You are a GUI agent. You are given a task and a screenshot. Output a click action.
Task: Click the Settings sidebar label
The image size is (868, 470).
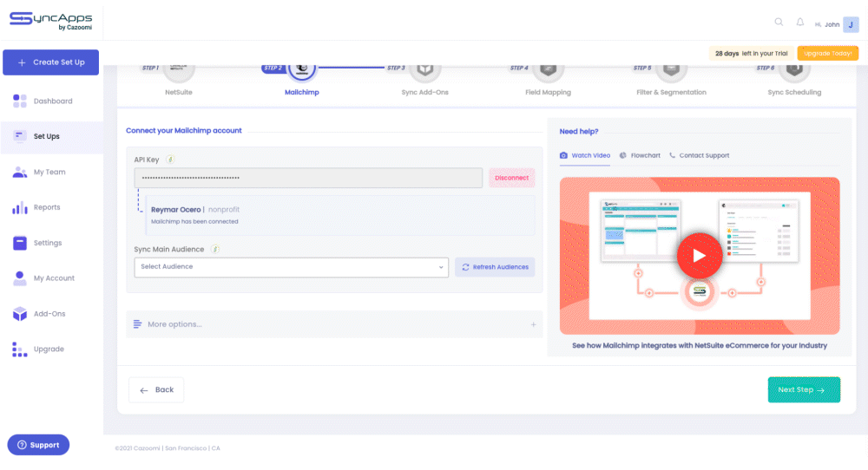tap(48, 243)
